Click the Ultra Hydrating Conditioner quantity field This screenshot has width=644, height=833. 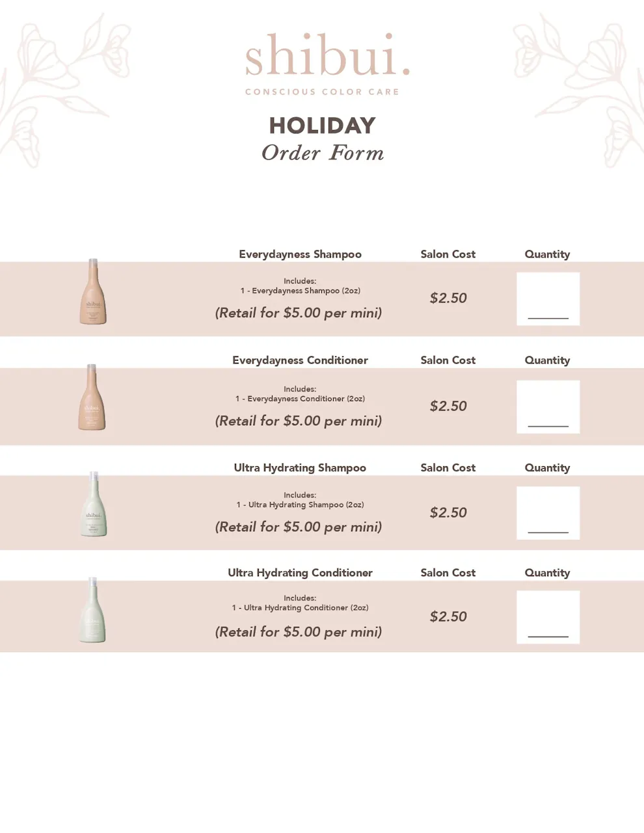[x=548, y=617]
